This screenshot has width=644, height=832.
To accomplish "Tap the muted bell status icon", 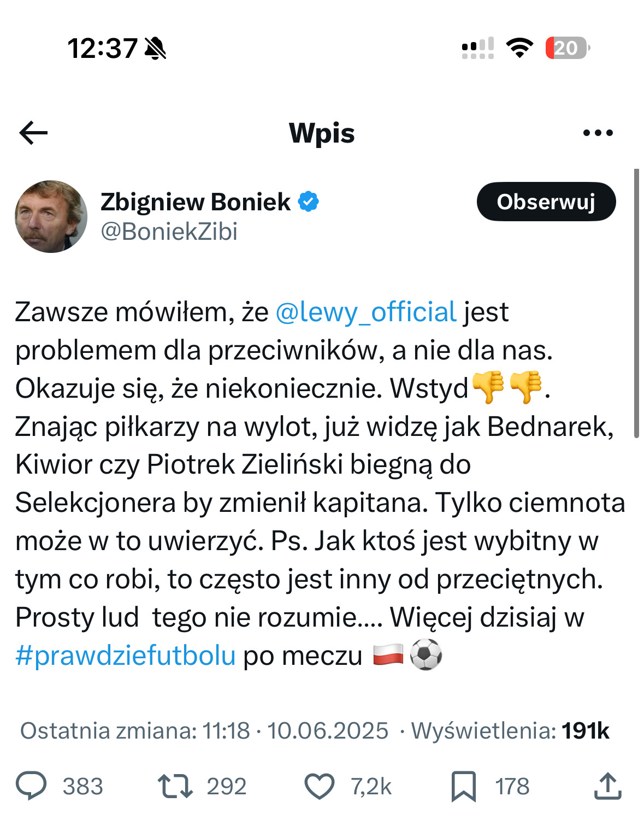I will click(155, 48).
